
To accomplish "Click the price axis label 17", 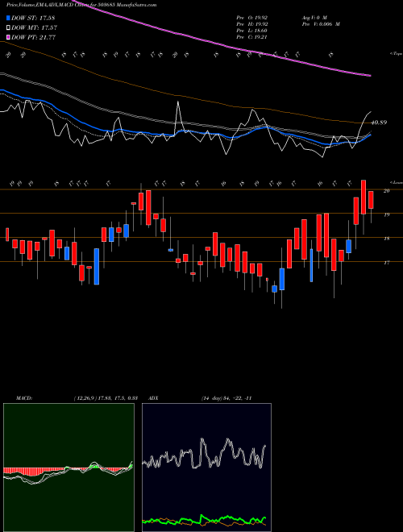I will pos(386,263).
